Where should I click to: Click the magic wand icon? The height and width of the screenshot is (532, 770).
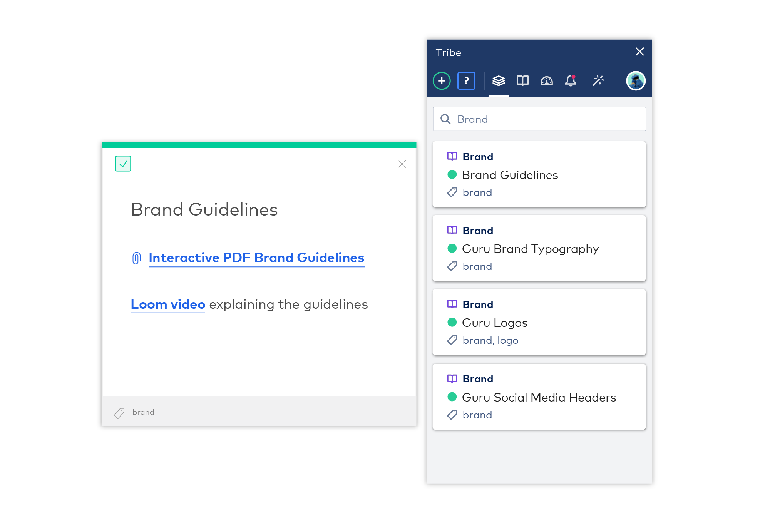(x=598, y=80)
